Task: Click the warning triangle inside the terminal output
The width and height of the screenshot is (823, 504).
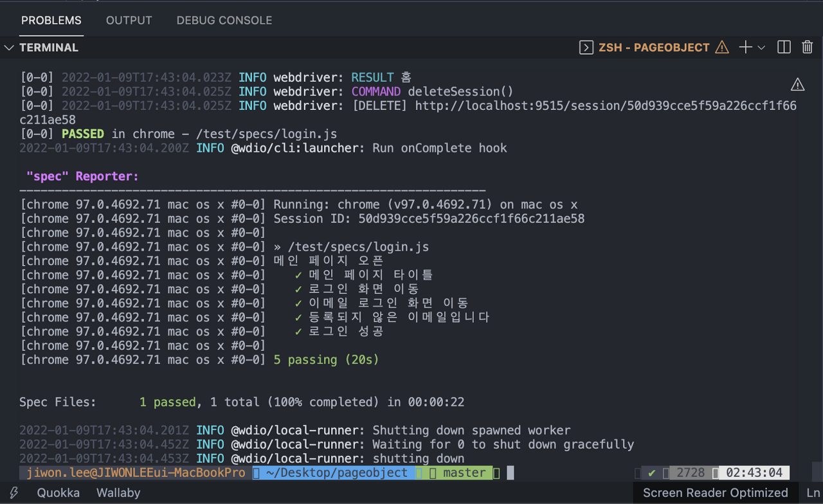Action: point(797,84)
